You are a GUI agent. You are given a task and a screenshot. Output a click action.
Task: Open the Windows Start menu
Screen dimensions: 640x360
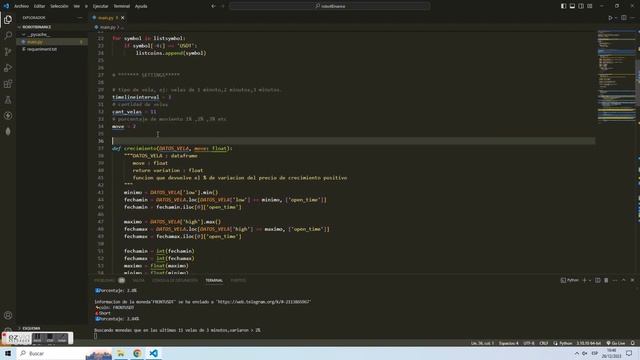click(8, 353)
